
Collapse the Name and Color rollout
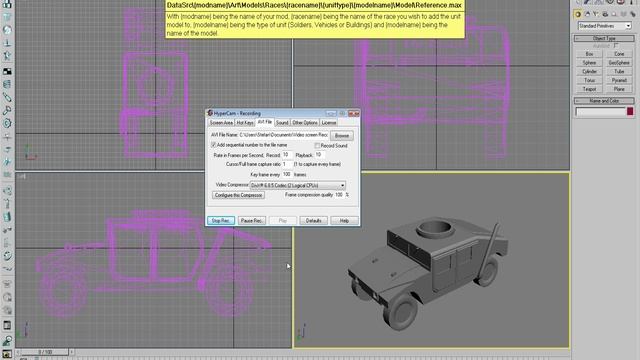(604, 100)
